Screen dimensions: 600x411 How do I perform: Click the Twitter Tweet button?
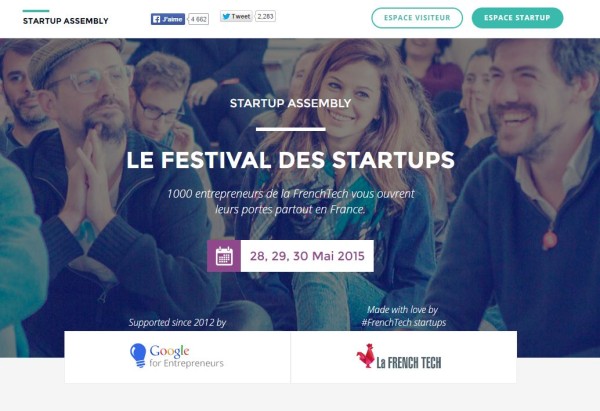coord(236,16)
